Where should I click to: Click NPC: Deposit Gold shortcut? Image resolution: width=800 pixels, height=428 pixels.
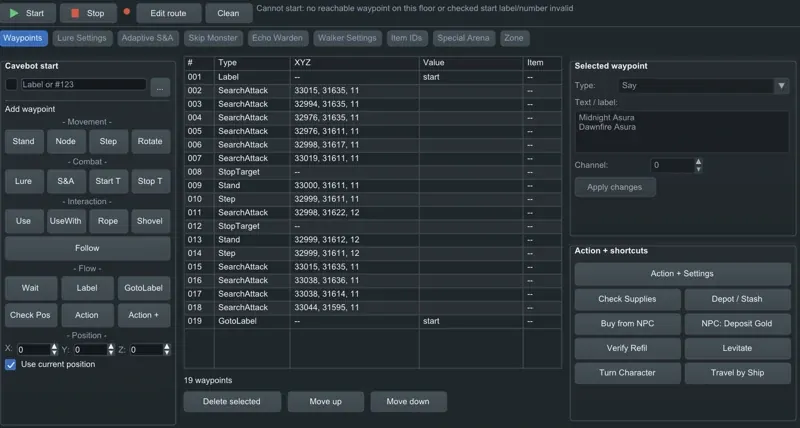(737, 324)
